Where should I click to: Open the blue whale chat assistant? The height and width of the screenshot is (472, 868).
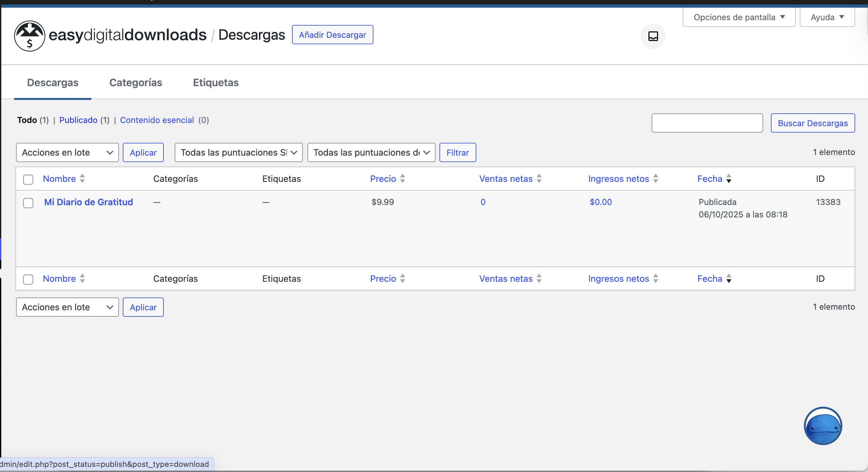pos(822,426)
